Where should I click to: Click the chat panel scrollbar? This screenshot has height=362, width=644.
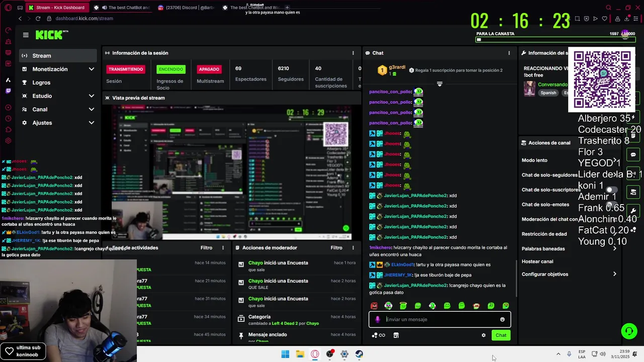(x=517, y=278)
